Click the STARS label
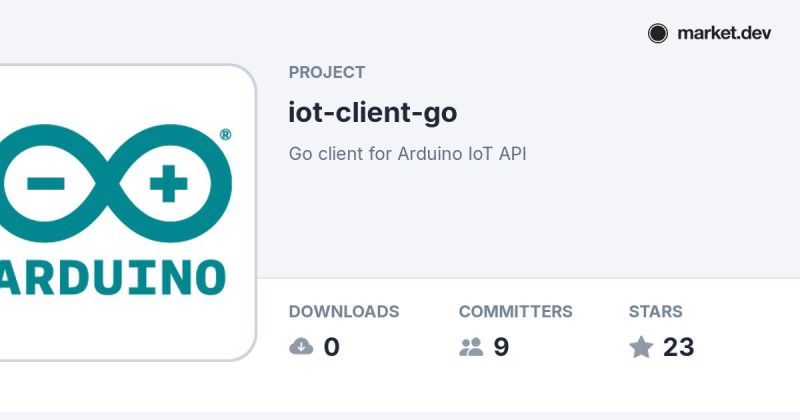 point(656,311)
